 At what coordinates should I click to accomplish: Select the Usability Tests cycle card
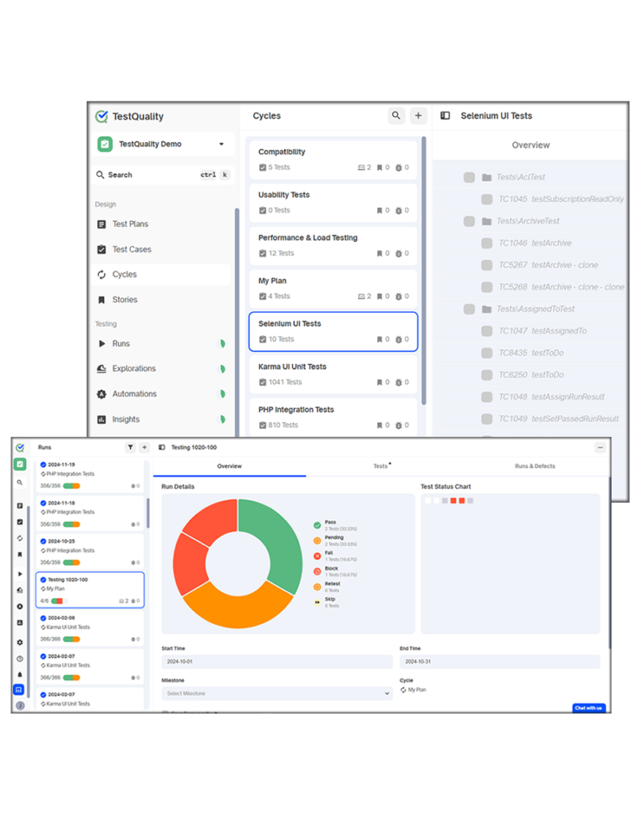click(333, 202)
